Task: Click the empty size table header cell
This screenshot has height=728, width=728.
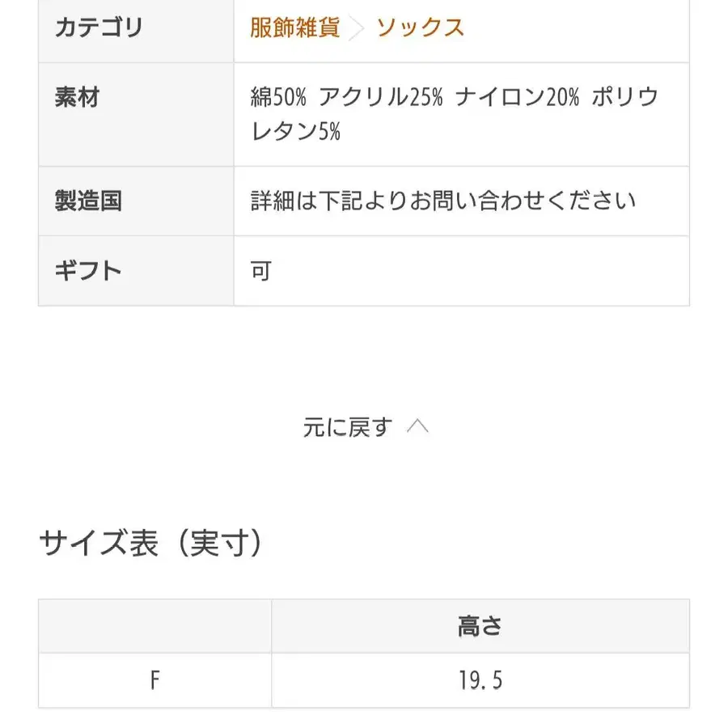Action: pyautogui.click(x=154, y=626)
